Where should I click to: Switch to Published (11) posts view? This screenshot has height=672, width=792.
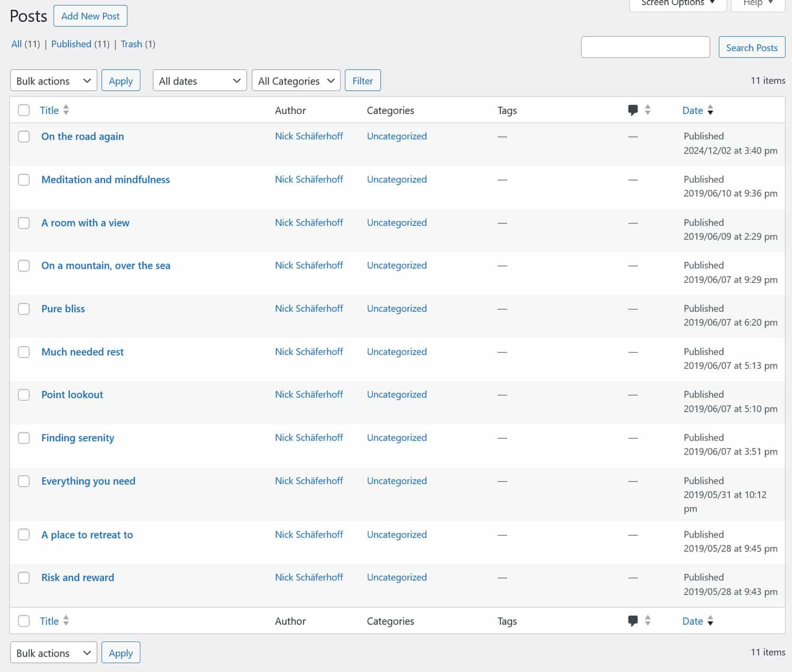[80, 44]
